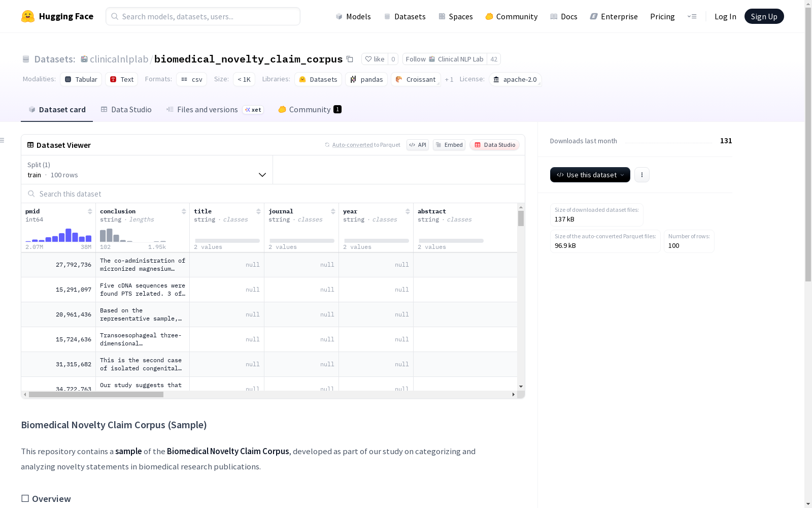The image size is (812, 508).
Task: Click the pmid histogram distribution bars
Action: [x=58, y=235]
